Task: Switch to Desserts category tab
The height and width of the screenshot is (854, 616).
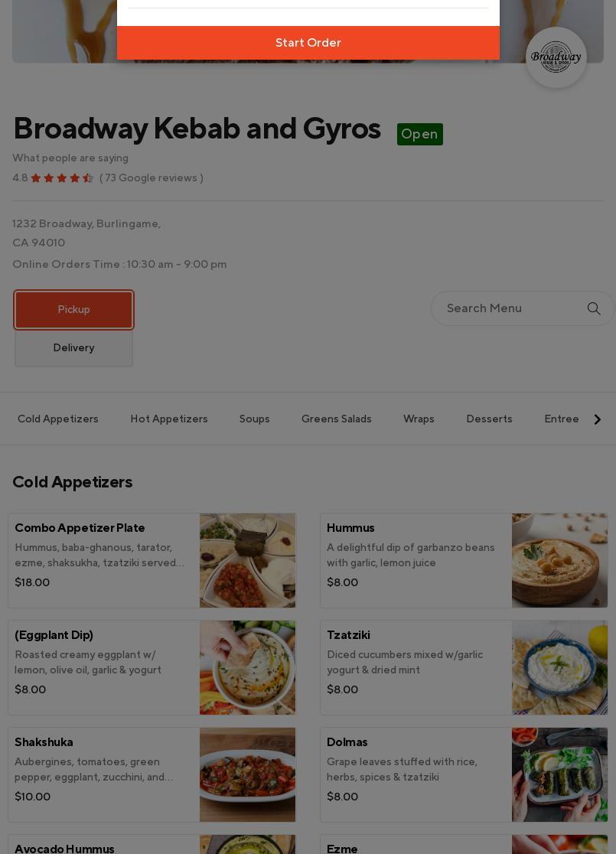Action: (x=489, y=419)
